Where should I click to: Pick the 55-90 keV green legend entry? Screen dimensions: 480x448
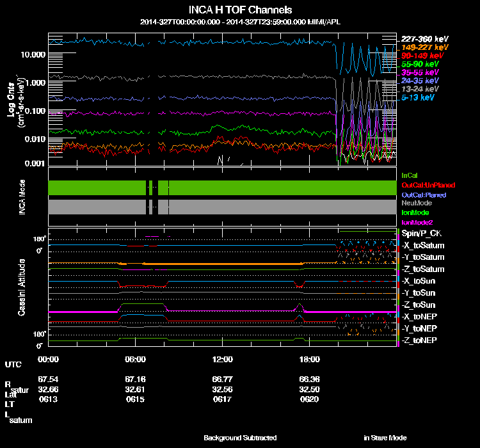point(420,64)
